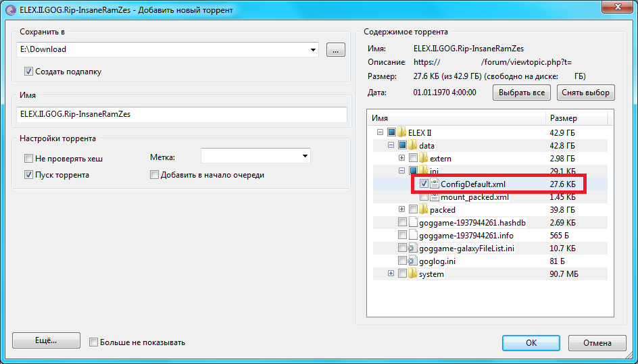Enable 'Добавить в начало очереди' checkbox
The width and height of the screenshot is (638, 364).
click(x=154, y=175)
